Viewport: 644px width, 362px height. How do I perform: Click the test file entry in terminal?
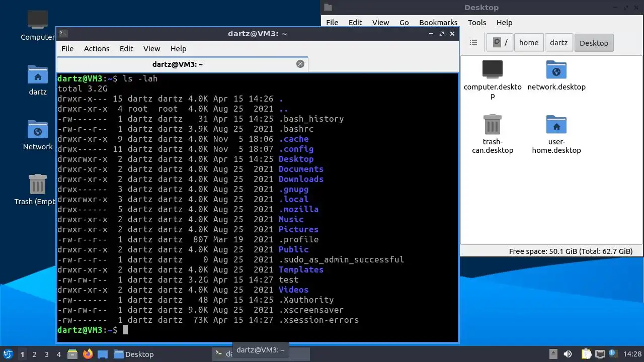coord(288,280)
